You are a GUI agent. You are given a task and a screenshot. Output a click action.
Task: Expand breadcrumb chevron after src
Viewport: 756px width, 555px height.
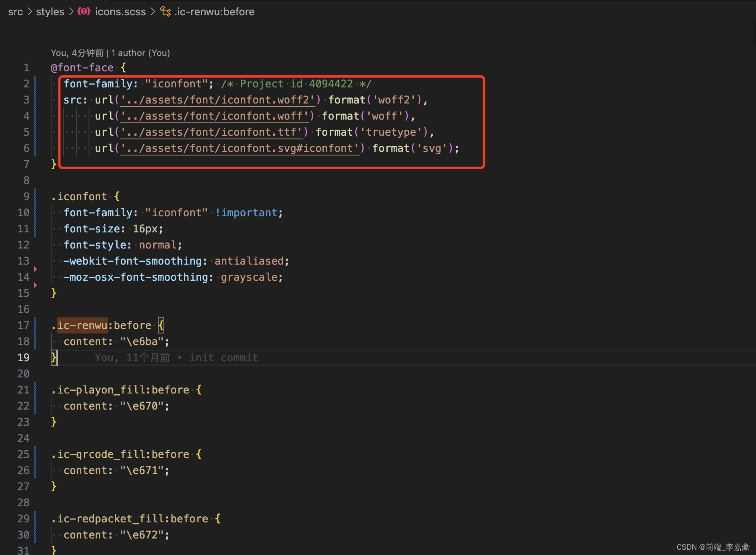pyautogui.click(x=29, y=12)
